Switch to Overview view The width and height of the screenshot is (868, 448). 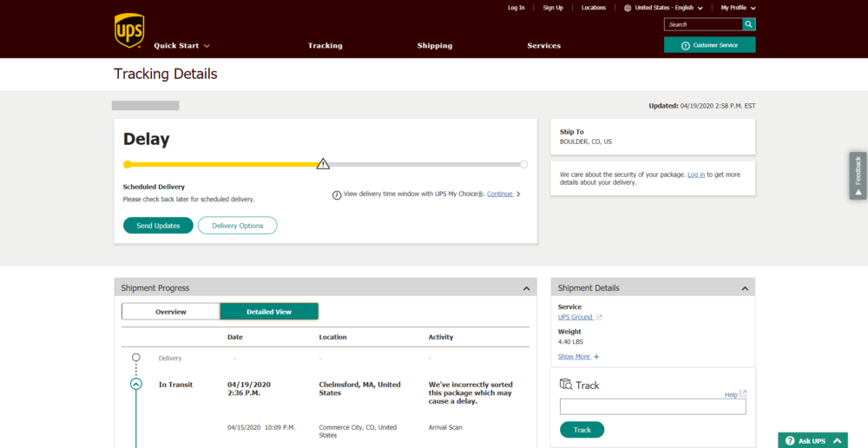pos(171,312)
